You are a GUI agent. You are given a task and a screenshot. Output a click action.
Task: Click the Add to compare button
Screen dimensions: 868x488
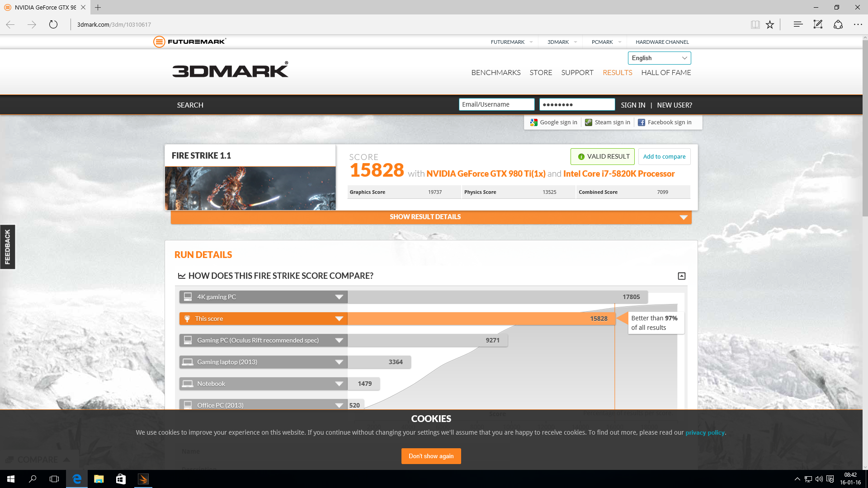[x=664, y=156]
